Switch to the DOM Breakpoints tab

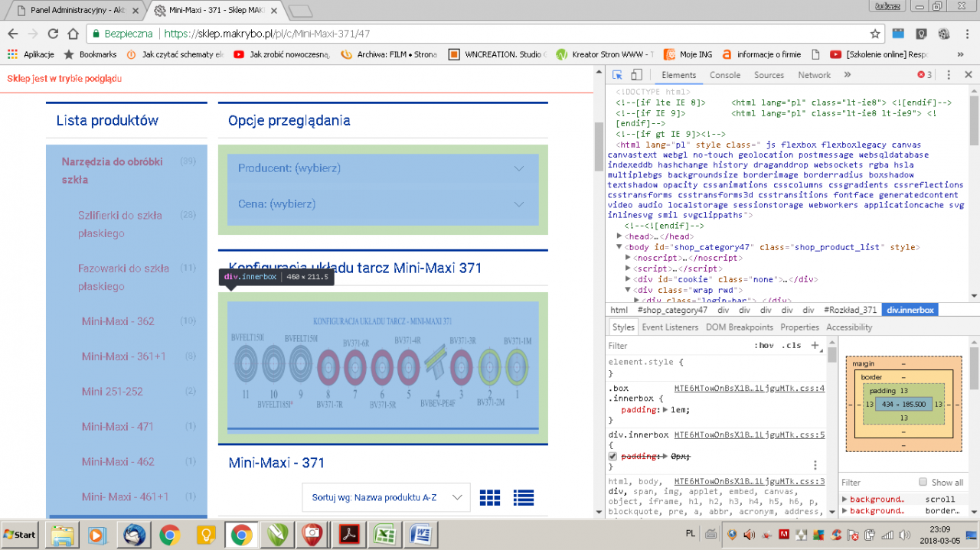pos(740,327)
